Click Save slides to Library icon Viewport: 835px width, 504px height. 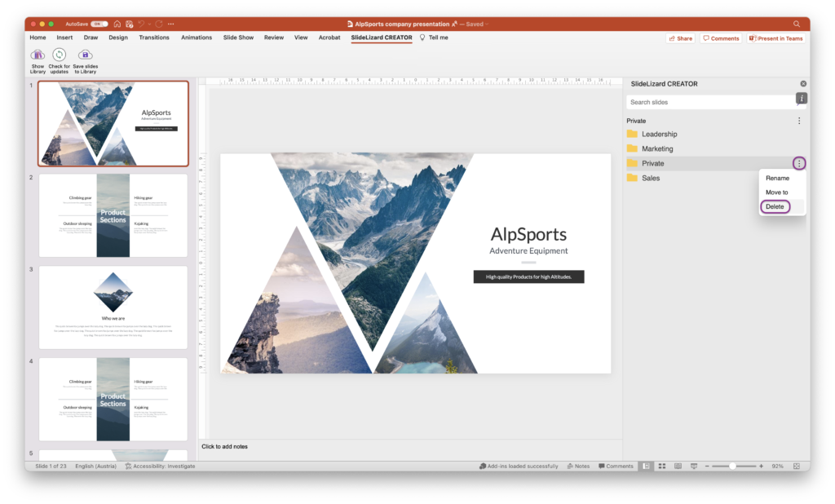[85, 55]
